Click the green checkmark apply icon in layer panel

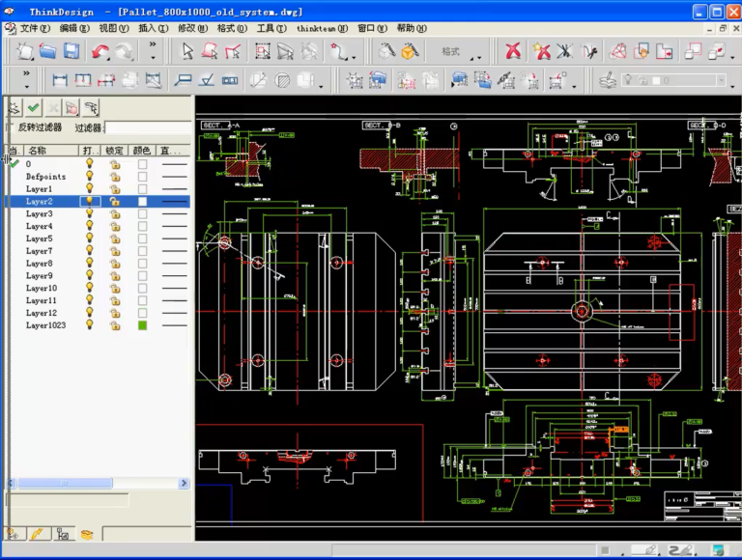33,108
